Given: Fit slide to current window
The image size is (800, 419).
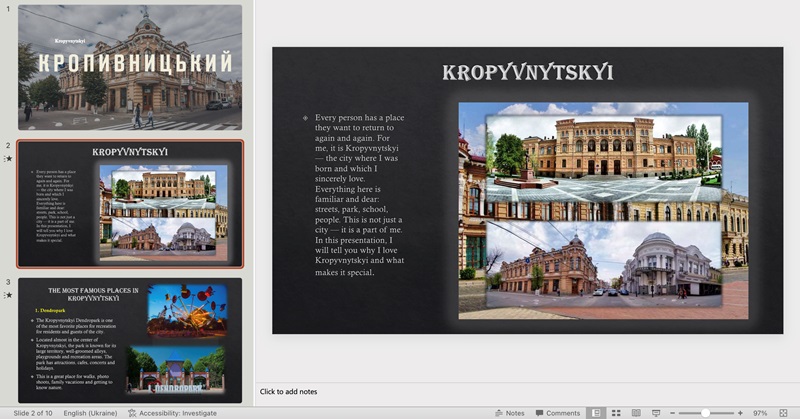Looking at the screenshot, I should click(x=785, y=412).
